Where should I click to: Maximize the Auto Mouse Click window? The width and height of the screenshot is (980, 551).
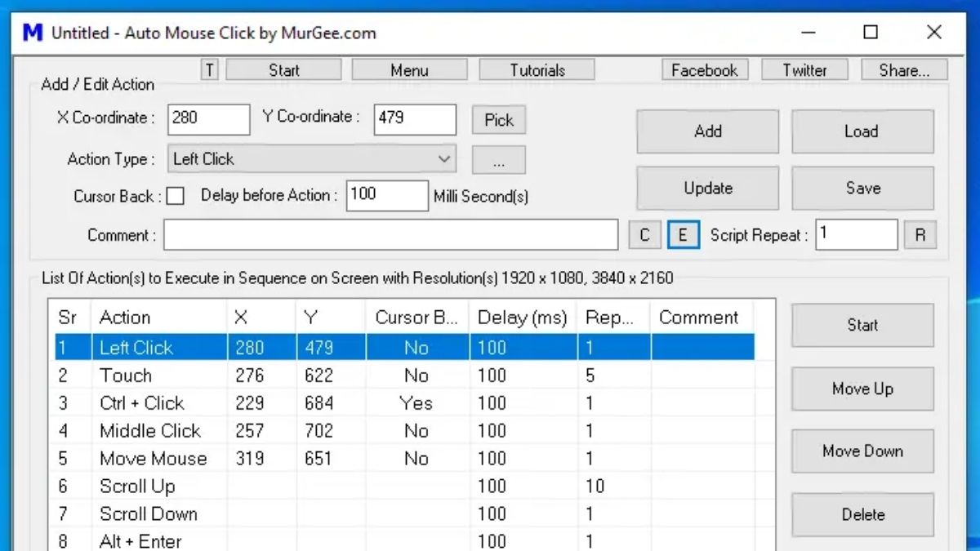pos(871,33)
